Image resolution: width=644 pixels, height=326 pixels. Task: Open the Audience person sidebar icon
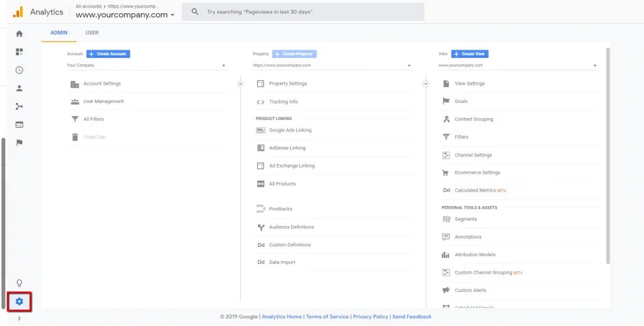pos(19,89)
